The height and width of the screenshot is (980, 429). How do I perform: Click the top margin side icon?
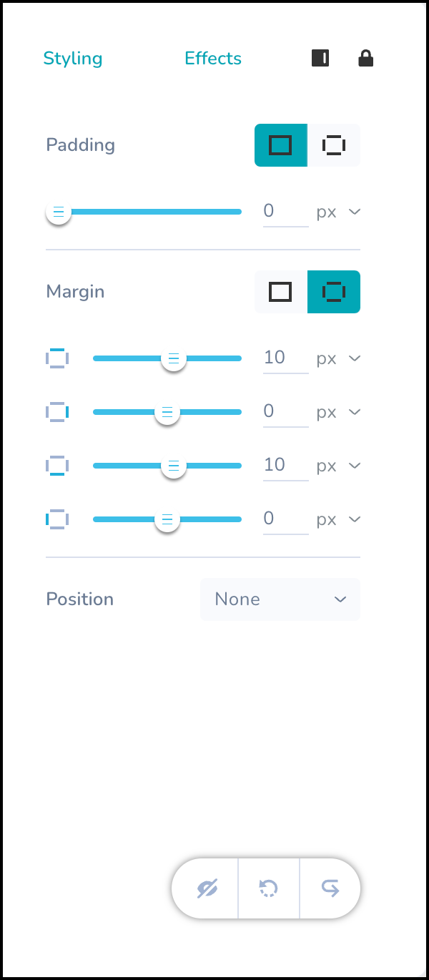(x=57, y=358)
